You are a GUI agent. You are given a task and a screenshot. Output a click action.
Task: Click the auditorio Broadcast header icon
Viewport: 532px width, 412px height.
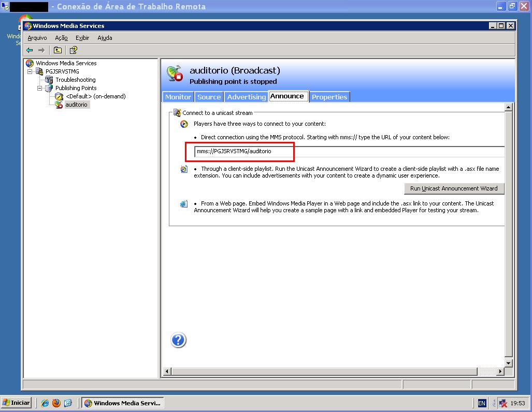tap(175, 73)
